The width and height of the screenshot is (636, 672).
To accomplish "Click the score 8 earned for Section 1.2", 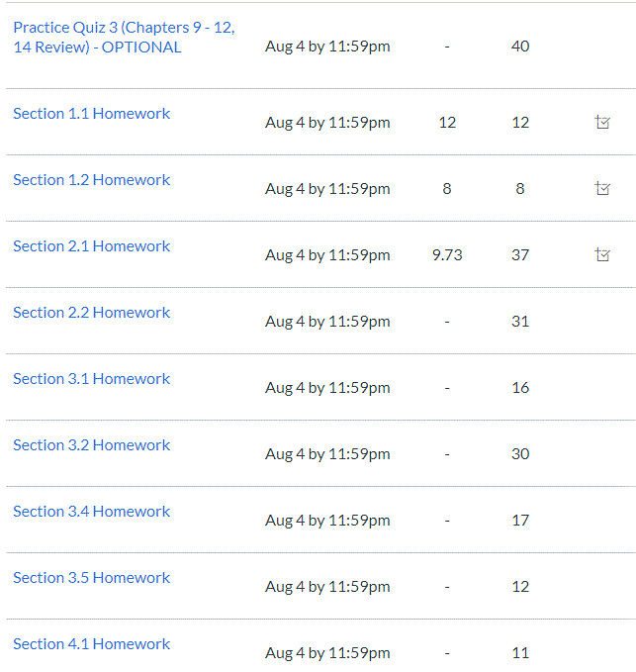I will [447, 189].
